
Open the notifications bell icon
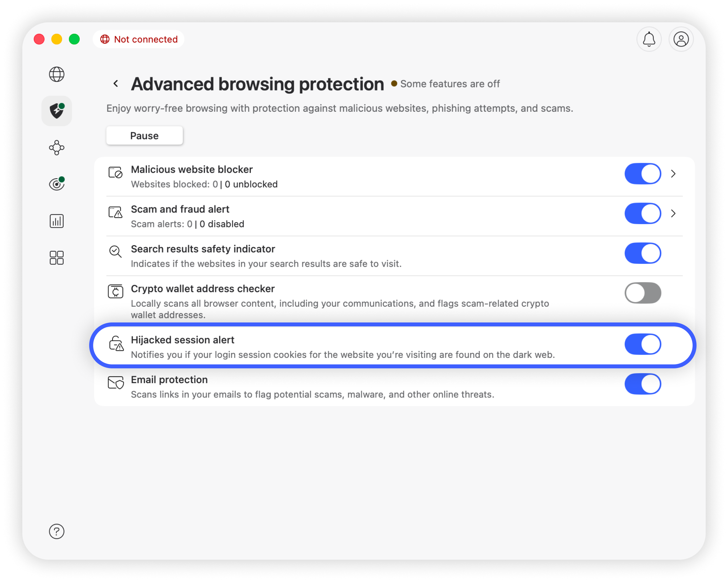[649, 39]
